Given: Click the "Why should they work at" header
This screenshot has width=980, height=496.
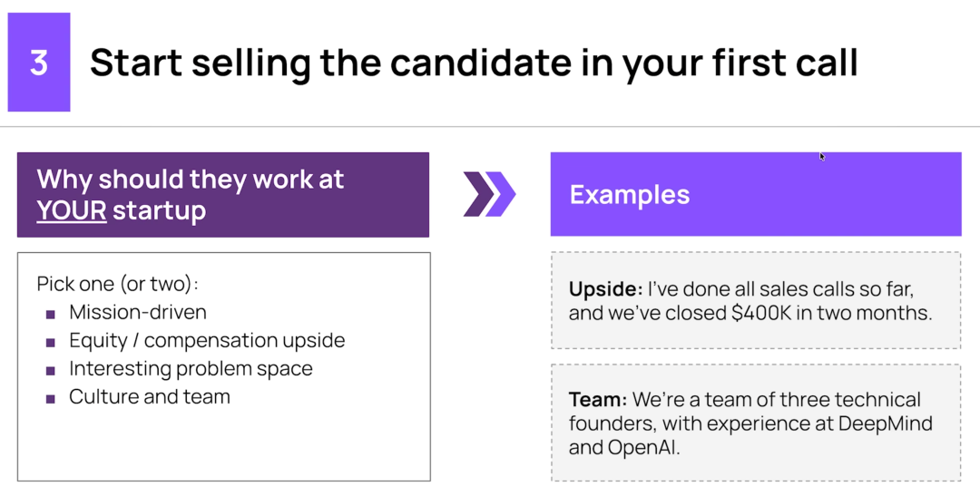Looking at the screenshot, I should click(191, 180).
